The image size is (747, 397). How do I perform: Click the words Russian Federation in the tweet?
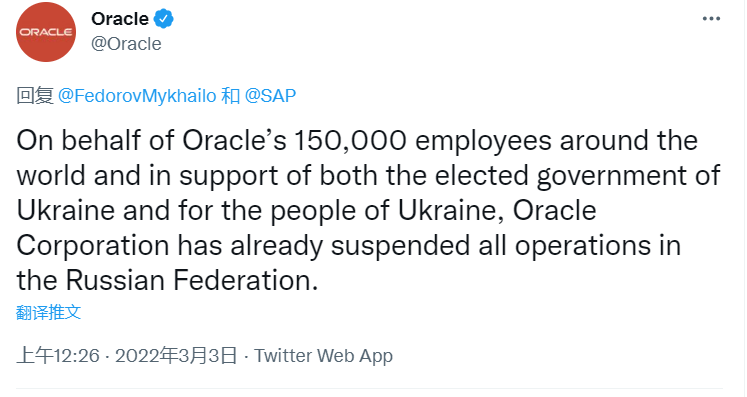[192, 280]
